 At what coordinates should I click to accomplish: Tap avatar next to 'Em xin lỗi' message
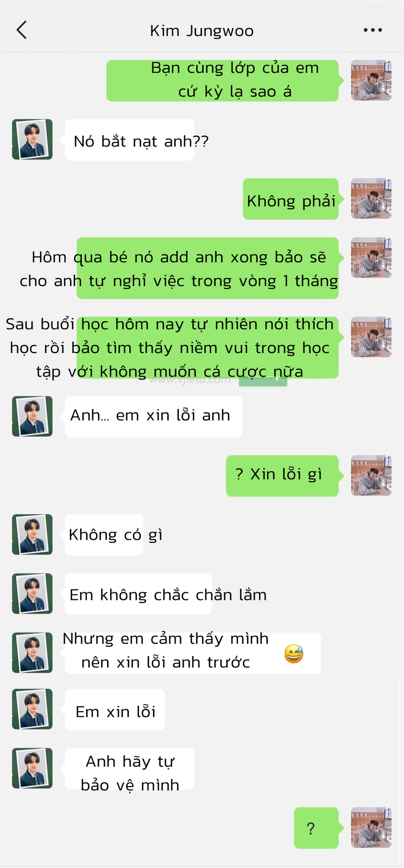click(32, 709)
